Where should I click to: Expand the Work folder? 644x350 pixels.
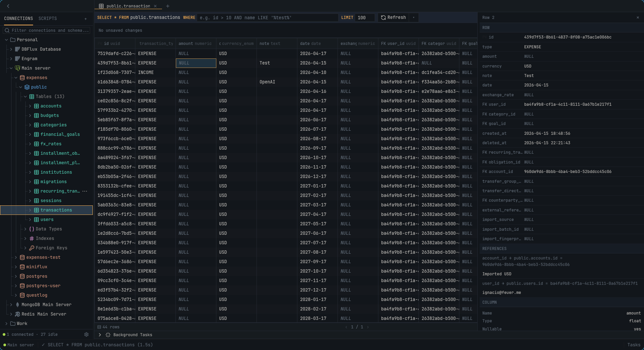6,324
